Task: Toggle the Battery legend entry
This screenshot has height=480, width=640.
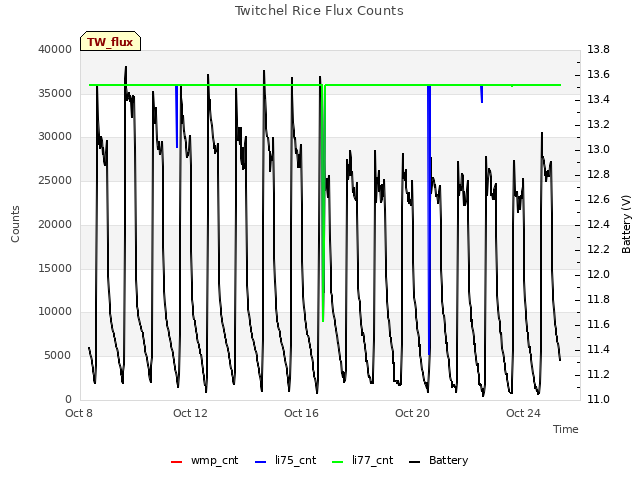Action: point(438,460)
